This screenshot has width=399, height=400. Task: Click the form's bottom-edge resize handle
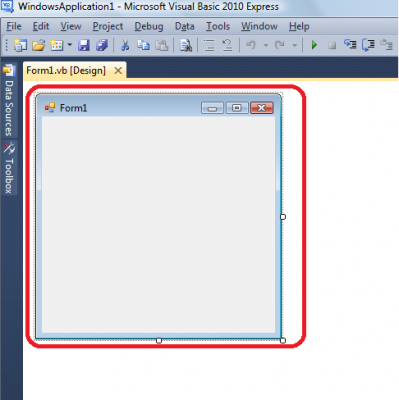click(159, 340)
